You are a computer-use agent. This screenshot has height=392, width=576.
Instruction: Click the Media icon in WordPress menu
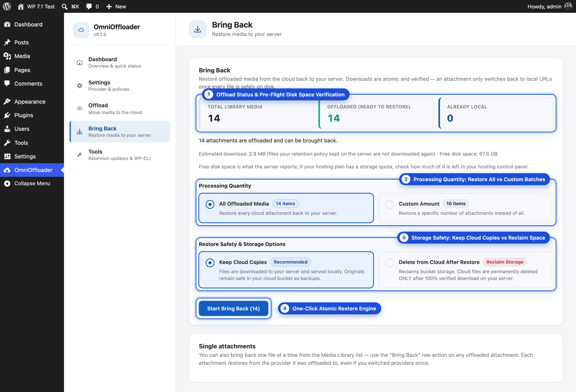[7, 56]
